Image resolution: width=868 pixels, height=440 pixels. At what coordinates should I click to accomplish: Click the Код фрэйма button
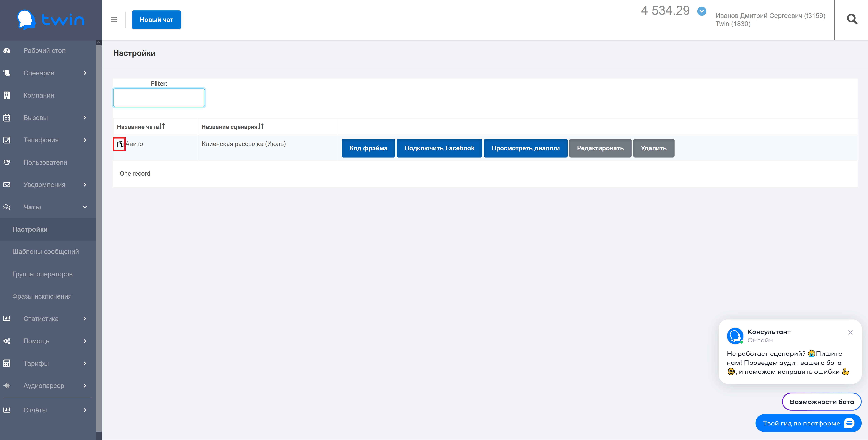[368, 148]
